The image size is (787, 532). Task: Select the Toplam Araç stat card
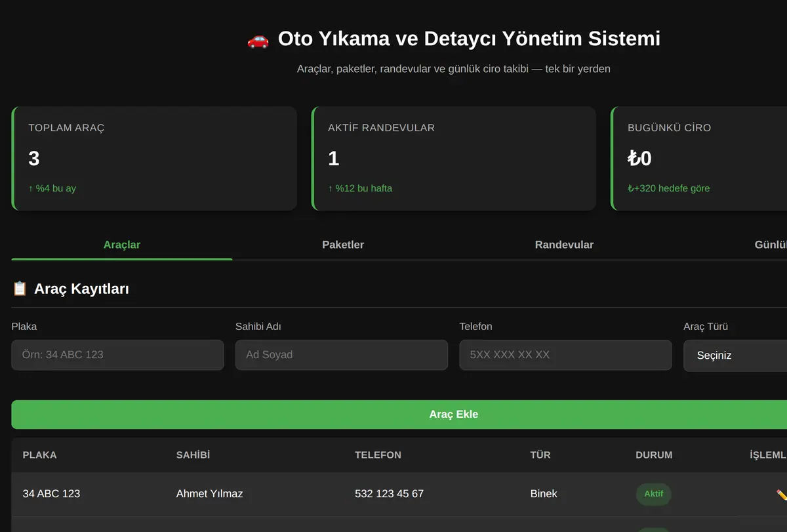[154, 159]
